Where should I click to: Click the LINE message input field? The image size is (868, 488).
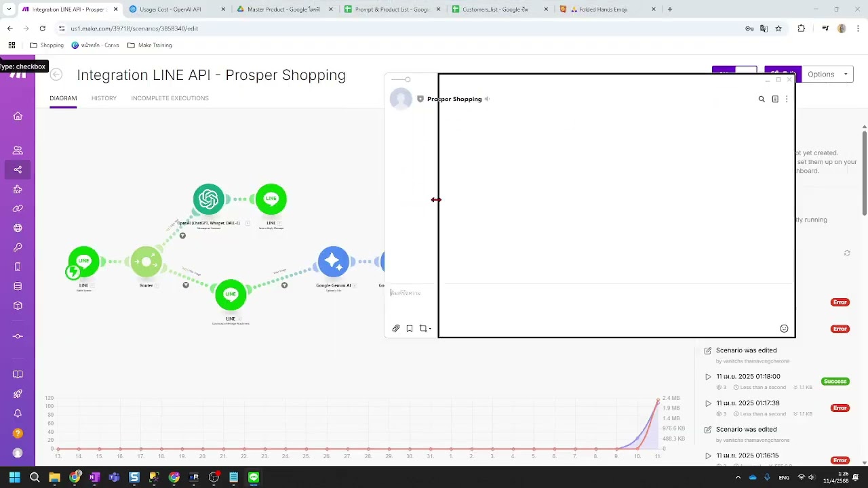coord(411,293)
